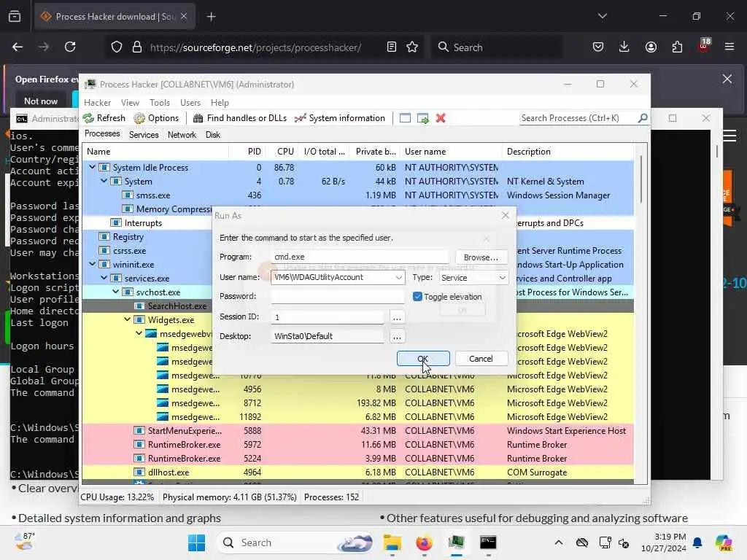Image resolution: width=747 pixels, height=560 pixels.
Task: Switch to the Disk tab
Action: (x=213, y=135)
